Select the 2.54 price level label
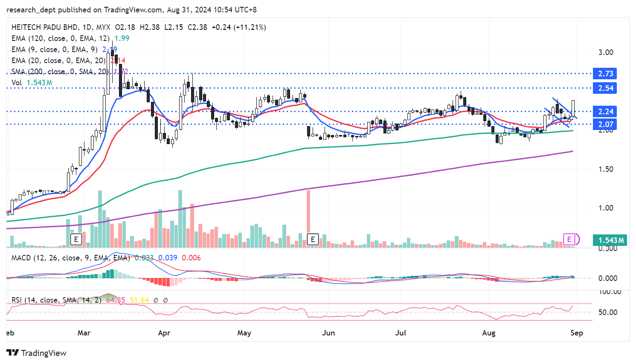 click(605, 88)
